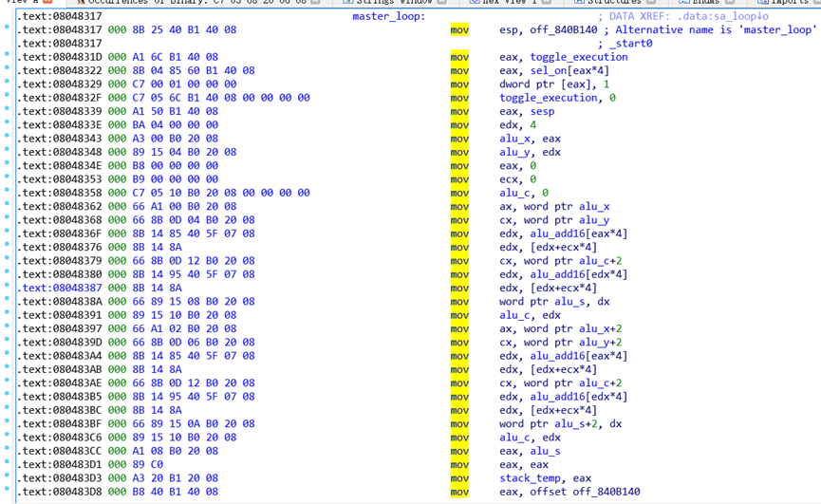Click 'edx, [edx+ecx*4]' on line 08048376

[x=548, y=248]
